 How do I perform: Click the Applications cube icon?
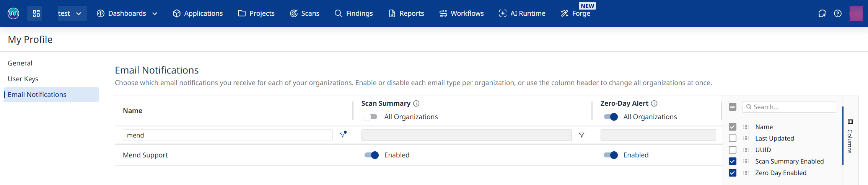(x=177, y=13)
